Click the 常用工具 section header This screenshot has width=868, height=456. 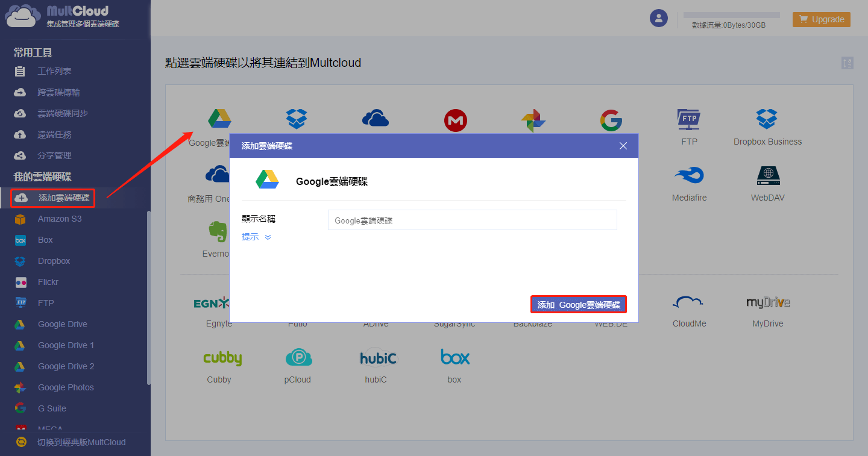(33, 52)
